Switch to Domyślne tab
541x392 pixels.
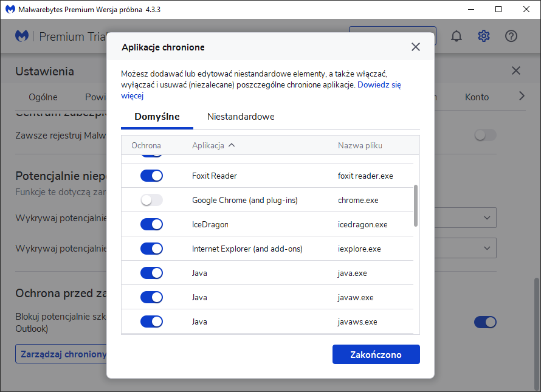[x=157, y=117]
